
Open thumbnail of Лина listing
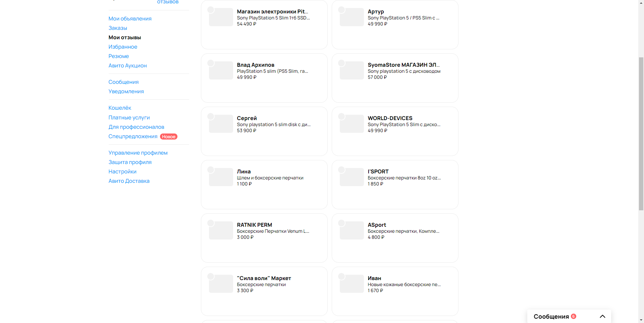pos(221,177)
